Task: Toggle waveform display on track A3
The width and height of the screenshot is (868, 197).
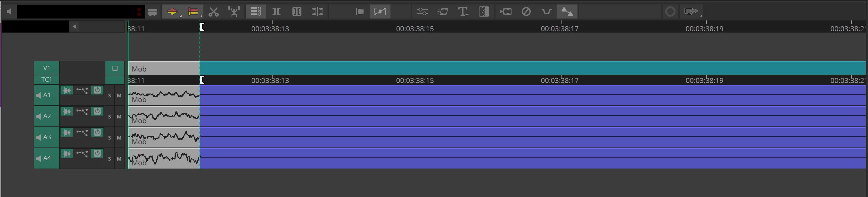Action: pyautogui.click(x=67, y=133)
